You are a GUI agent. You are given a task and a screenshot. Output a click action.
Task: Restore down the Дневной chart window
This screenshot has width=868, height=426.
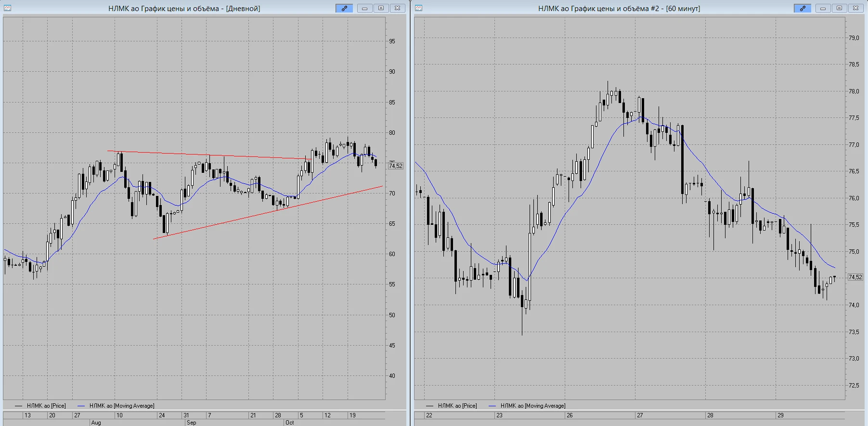(381, 8)
